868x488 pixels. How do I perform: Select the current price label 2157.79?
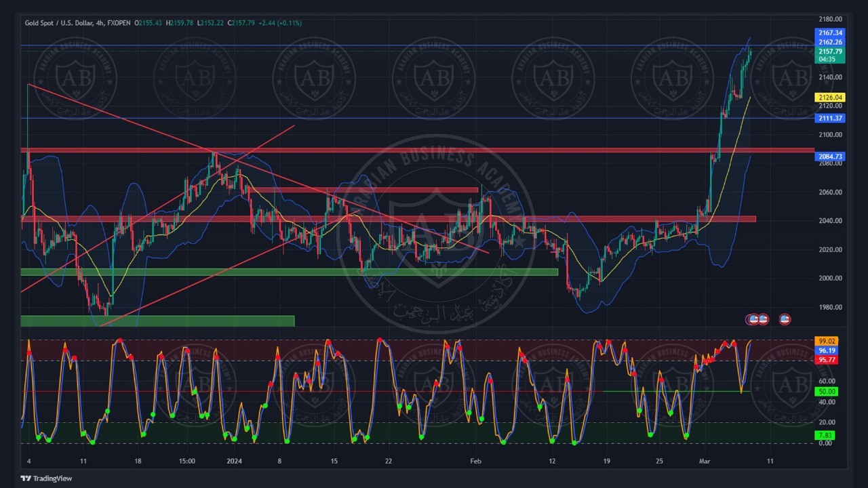(x=830, y=52)
